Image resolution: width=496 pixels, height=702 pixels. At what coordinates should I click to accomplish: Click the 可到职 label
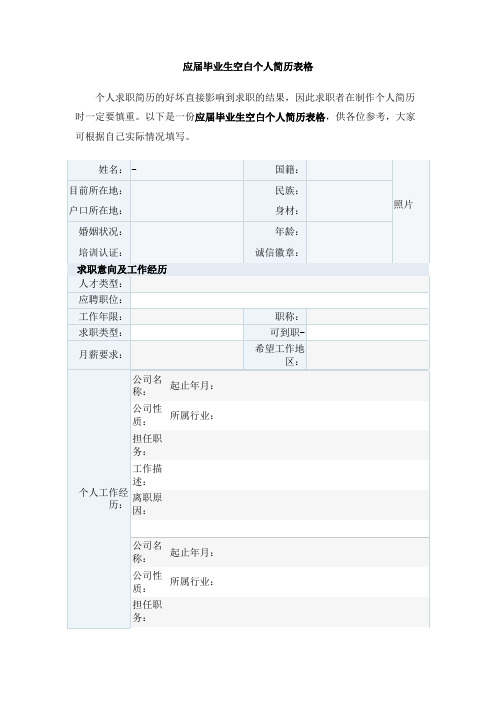pos(287,333)
